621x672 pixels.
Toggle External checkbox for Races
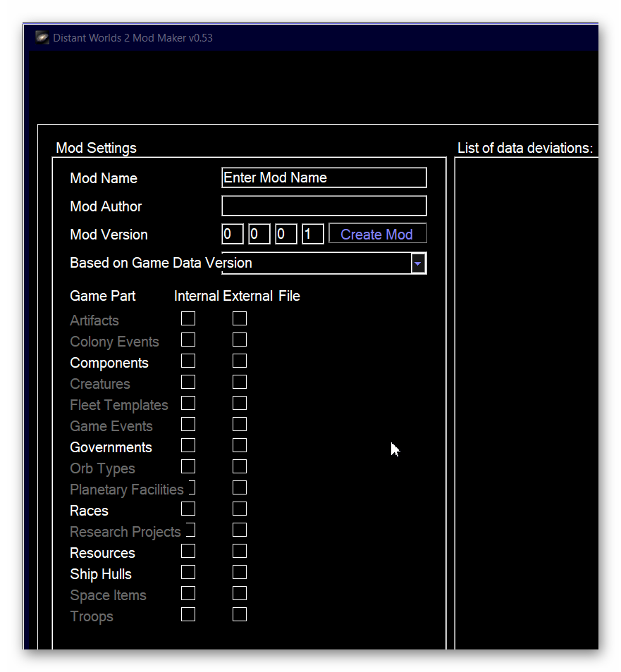click(x=240, y=509)
